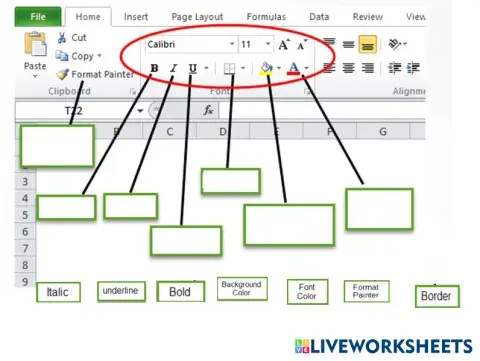The image size is (480, 361).
Task: Click the Copy icon
Action: pos(62,56)
